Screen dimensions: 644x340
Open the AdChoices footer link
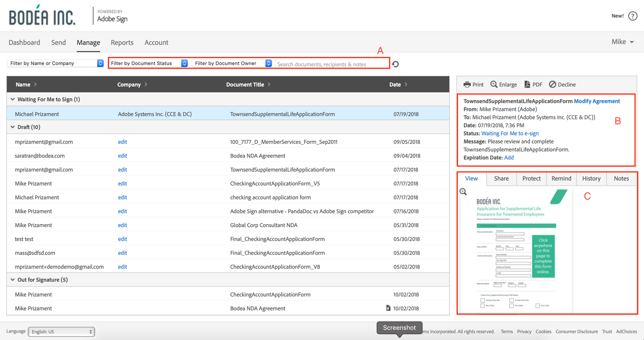pos(626,331)
